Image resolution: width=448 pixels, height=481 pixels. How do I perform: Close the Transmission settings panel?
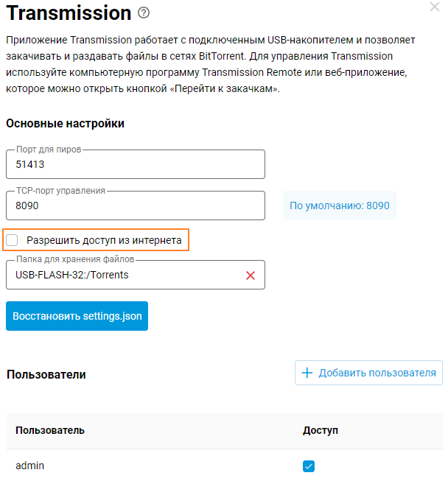(435, 7)
